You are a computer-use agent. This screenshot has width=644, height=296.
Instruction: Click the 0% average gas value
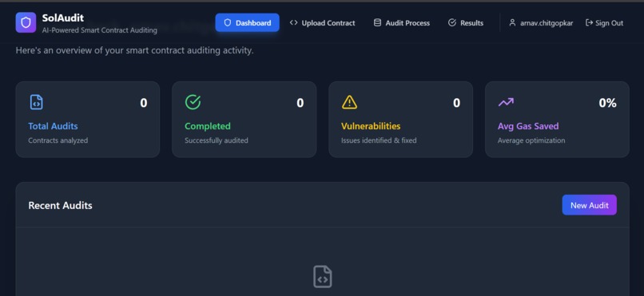tap(607, 103)
